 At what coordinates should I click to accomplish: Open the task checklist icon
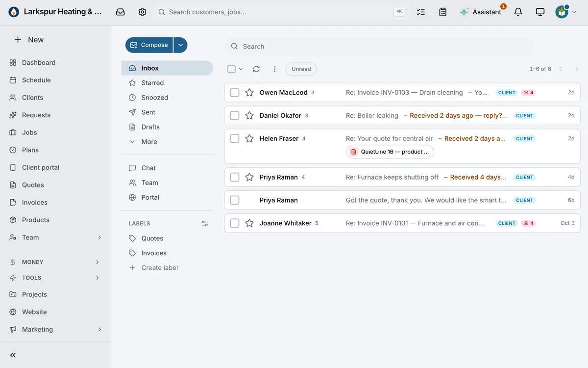pyautogui.click(x=420, y=12)
